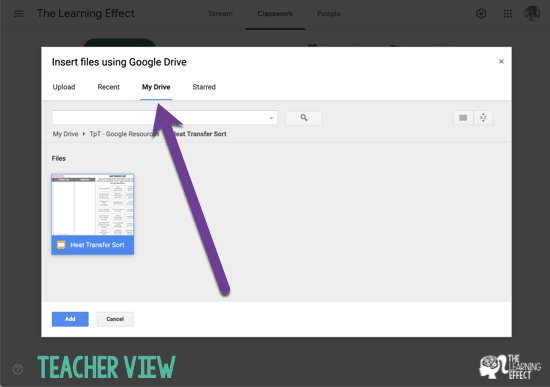Viewport: 550px width, 387px height.
Task: Click the Slides icon on Heat Transfer Sort
Action: 61,245
